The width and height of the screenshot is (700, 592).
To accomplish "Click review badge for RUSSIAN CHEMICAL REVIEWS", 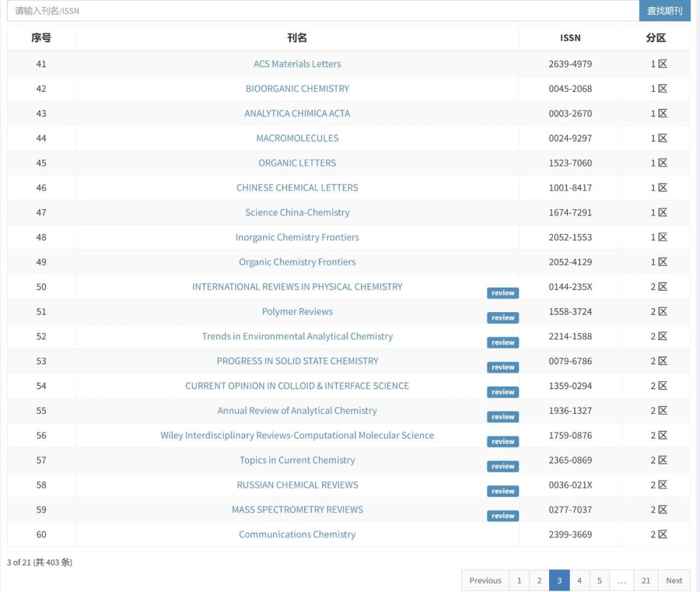I will tap(502, 492).
